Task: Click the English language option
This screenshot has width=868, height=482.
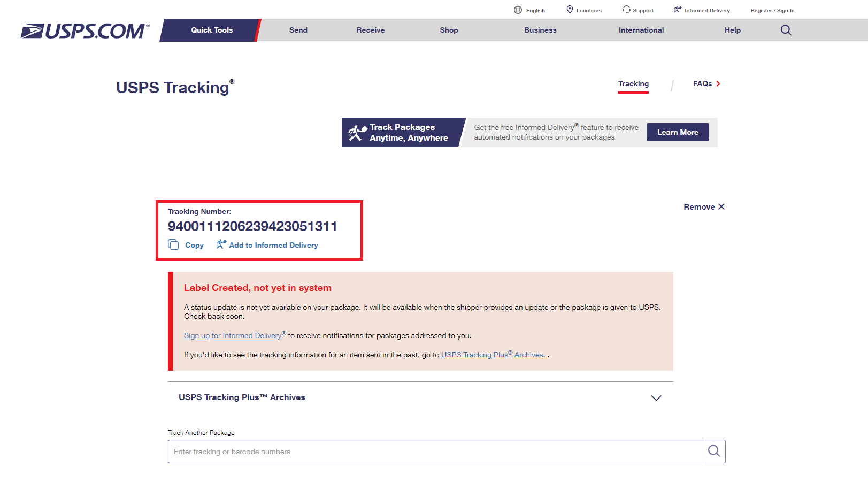Action: (535, 10)
